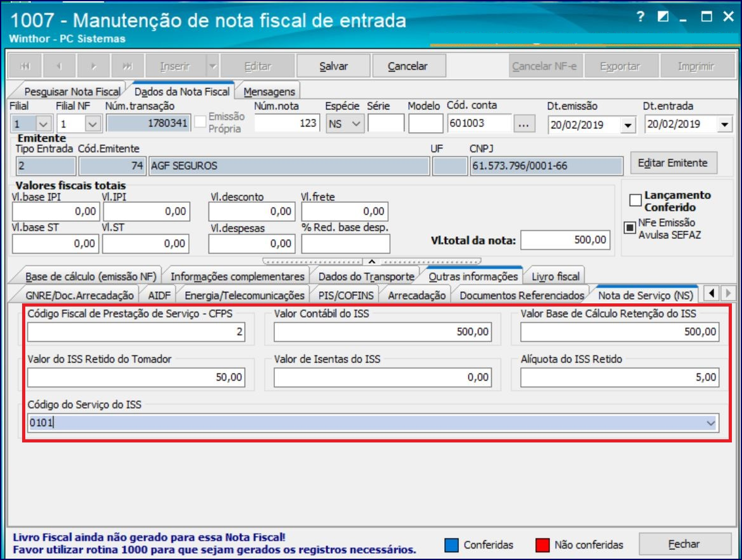Open Documentos Referenciados sub-tab
This screenshot has height=560, width=742.
522,295
